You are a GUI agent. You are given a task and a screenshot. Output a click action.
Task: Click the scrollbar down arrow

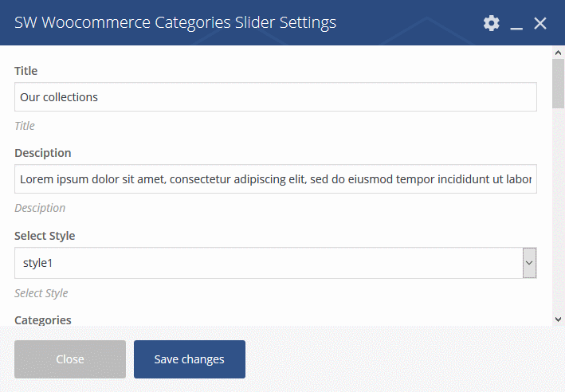558,319
